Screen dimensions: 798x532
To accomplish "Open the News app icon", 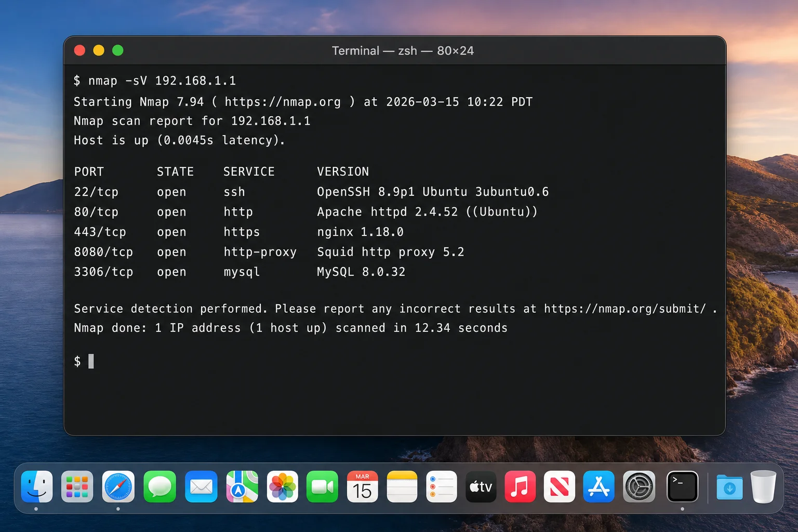I will (560, 487).
